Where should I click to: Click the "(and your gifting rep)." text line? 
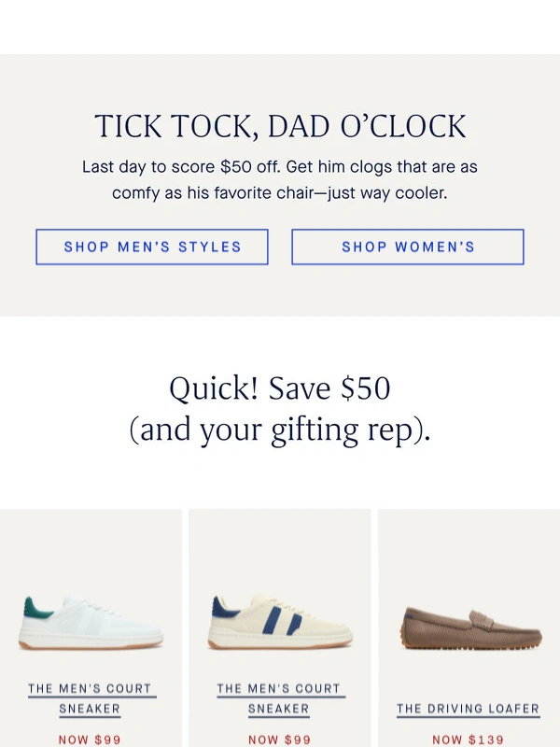coord(280,430)
